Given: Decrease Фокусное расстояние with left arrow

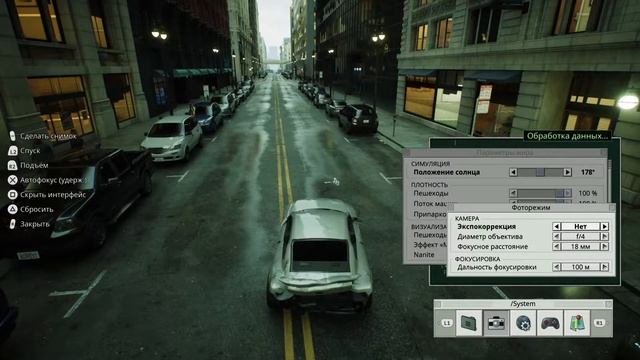Looking at the screenshot, I should (x=556, y=247).
